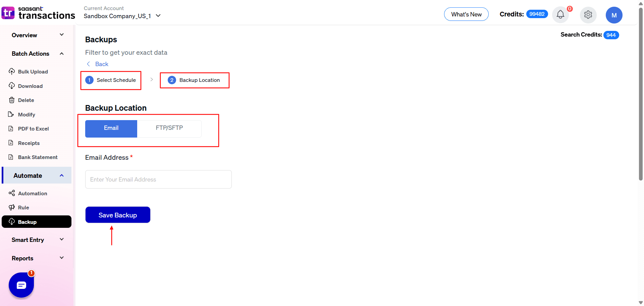
Task: Click the Receipts file icon
Action: click(x=11, y=143)
